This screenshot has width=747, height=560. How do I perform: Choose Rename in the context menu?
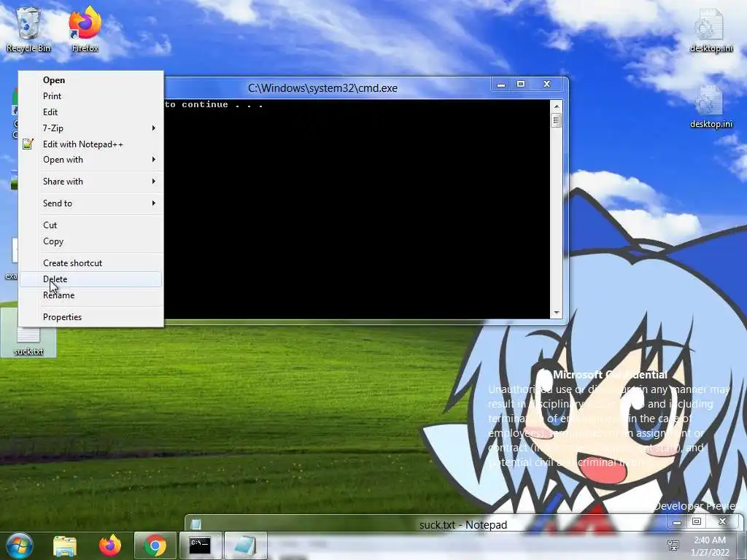click(x=91, y=295)
